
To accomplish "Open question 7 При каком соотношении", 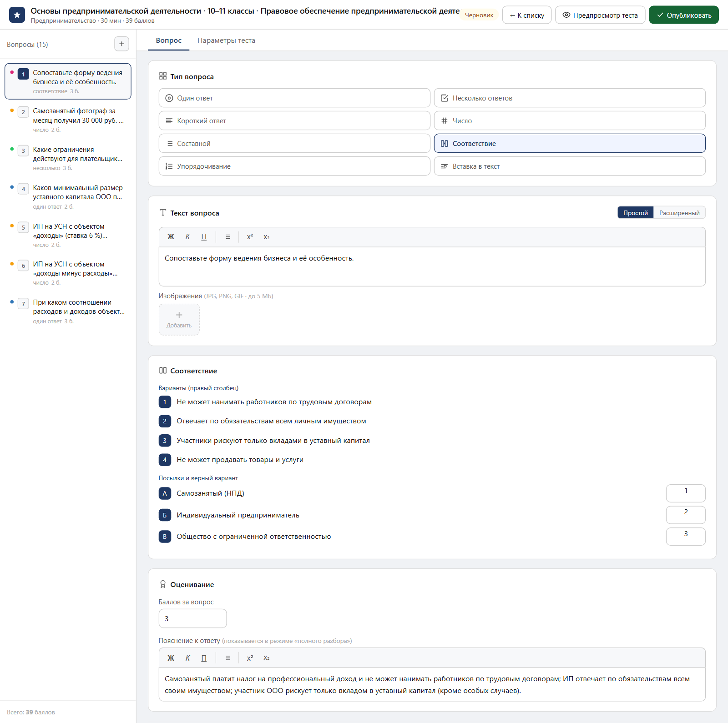I will pos(68,311).
